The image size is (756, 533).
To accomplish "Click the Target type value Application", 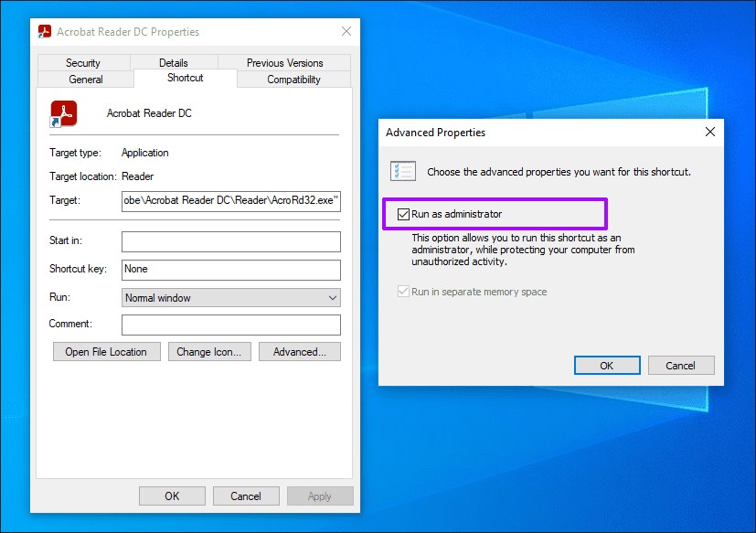I will (145, 153).
